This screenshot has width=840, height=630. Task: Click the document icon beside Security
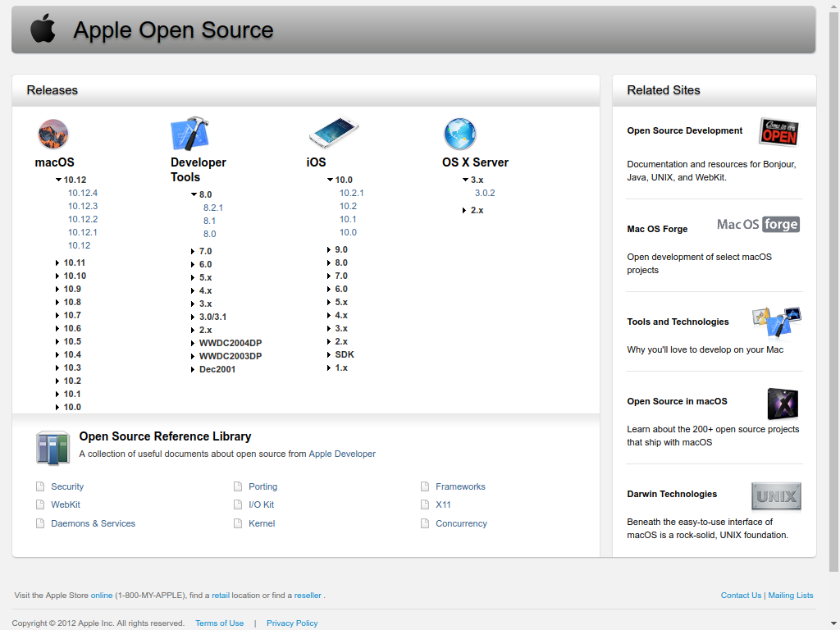(40, 486)
